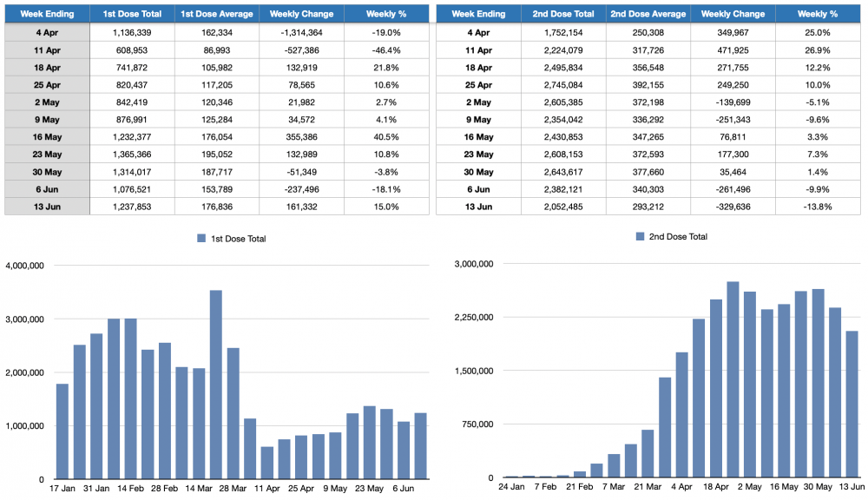This screenshot has width=868, height=500.
Task: Click the 2nd Dose Total legend color swatch
Action: pos(640,236)
